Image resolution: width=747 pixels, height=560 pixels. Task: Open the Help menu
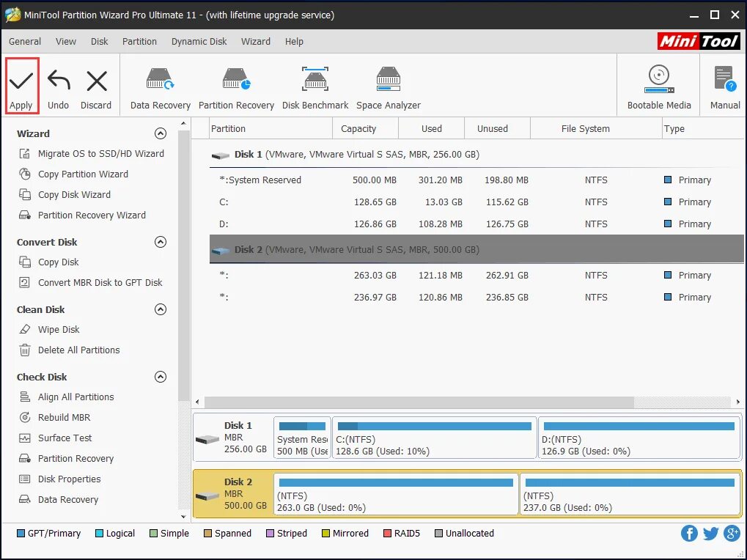pyautogui.click(x=294, y=42)
